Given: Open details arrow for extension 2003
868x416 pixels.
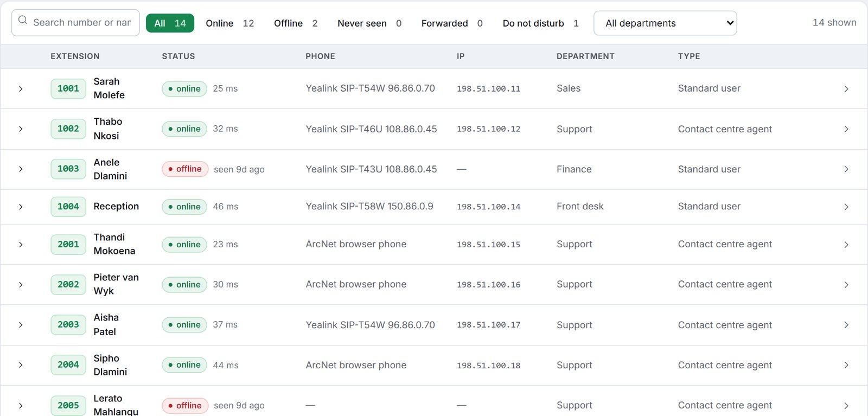Looking at the screenshot, I should coord(846,324).
